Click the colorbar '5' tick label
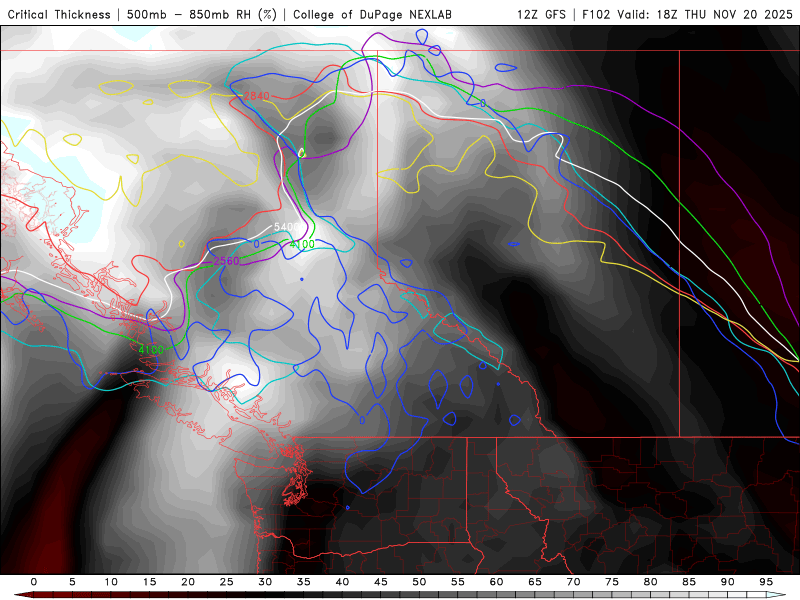This screenshot has width=800, height=600. pyautogui.click(x=72, y=582)
